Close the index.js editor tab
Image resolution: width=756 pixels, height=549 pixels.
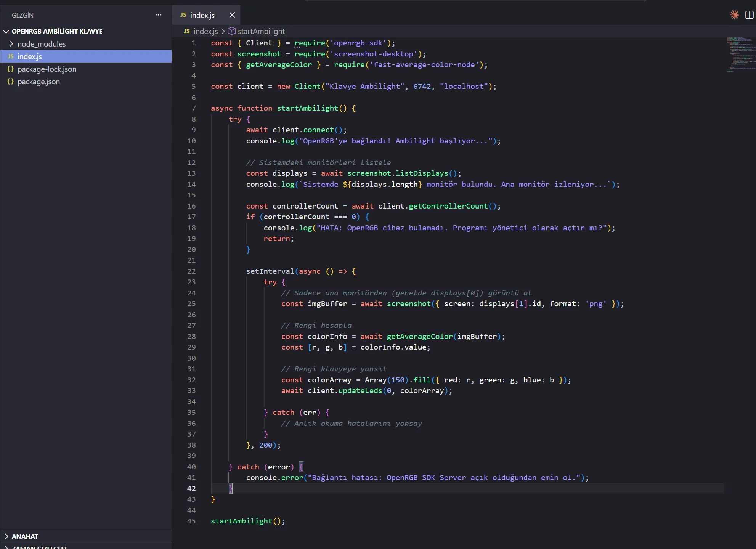coord(232,15)
